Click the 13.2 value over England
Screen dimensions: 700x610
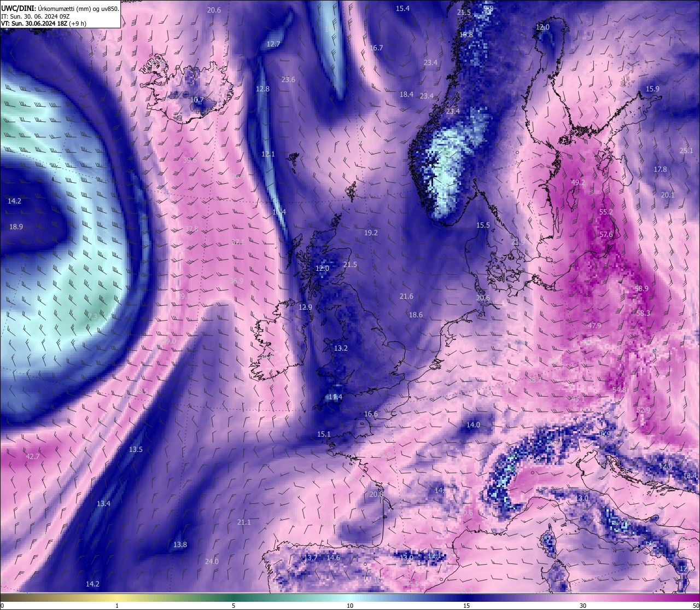click(341, 348)
